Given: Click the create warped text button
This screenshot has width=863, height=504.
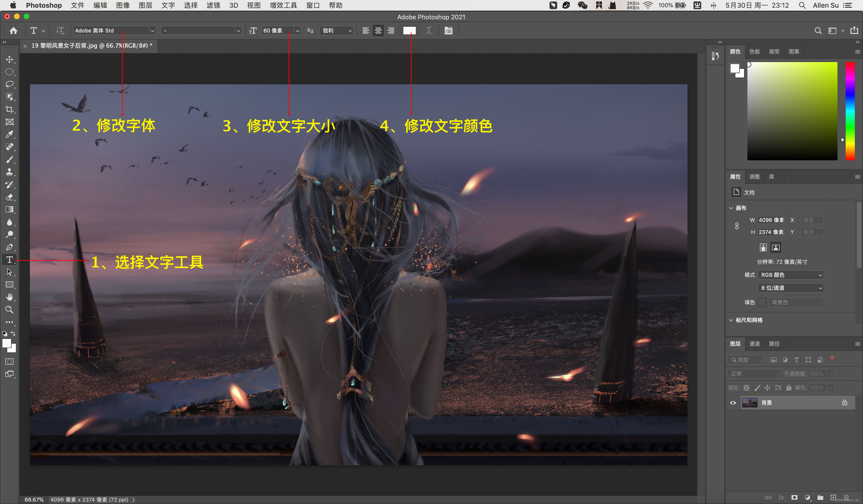Looking at the screenshot, I should point(428,31).
